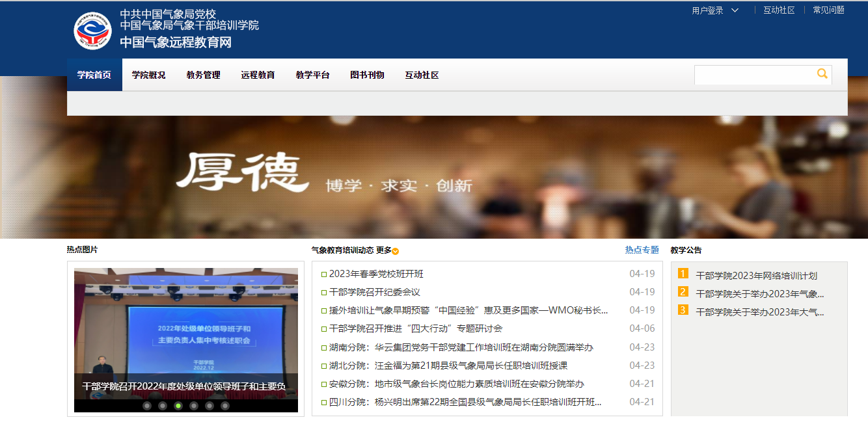Select the first carousel dot

pos(146,405)
